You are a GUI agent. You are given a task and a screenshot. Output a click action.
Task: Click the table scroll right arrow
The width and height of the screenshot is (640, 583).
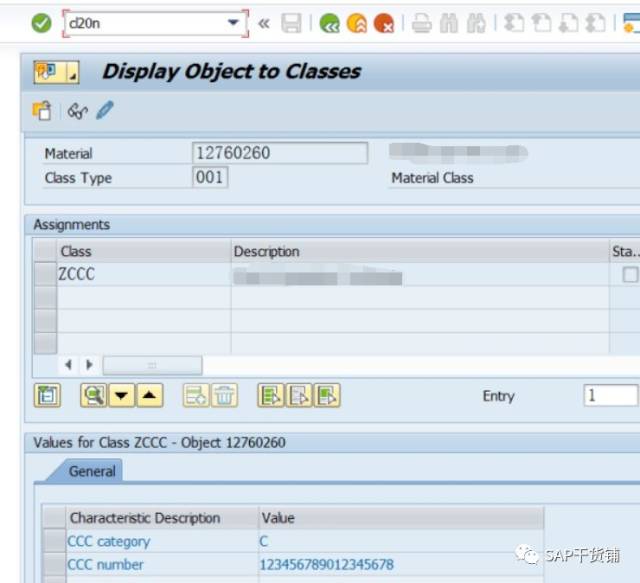click(x=89, y=364)
